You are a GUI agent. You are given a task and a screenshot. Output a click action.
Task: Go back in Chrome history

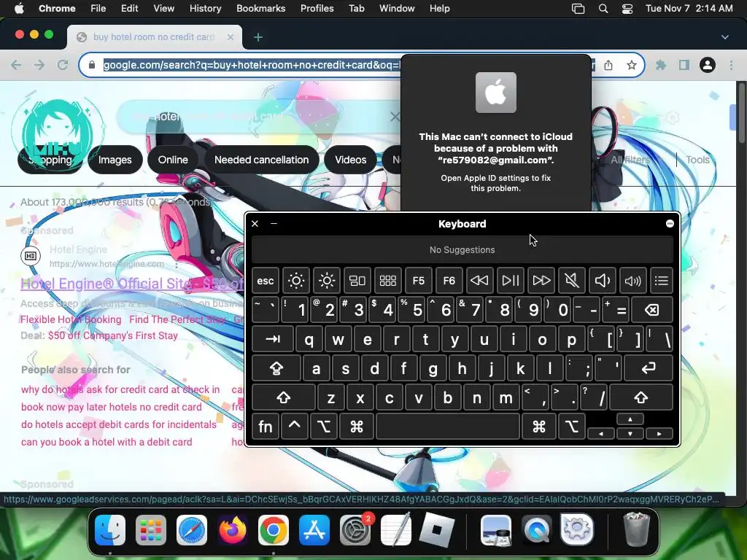[x=16, y=65]
